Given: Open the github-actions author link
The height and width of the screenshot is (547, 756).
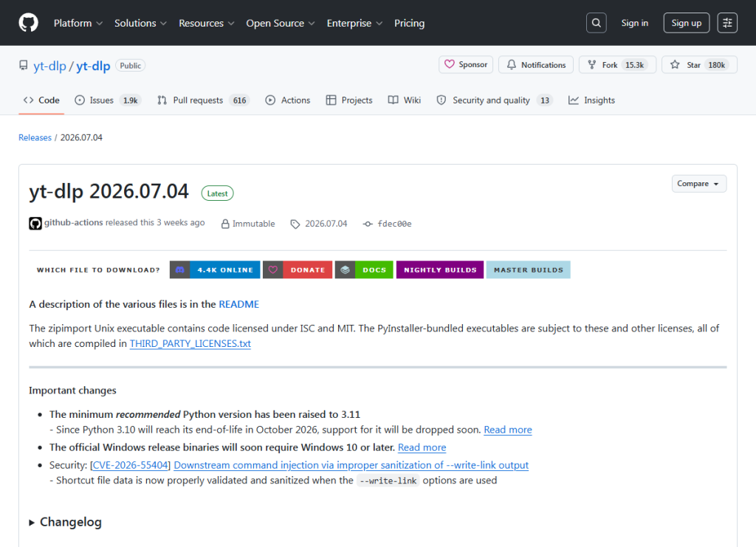Looking at the screenshot, I should pyautogui.click(x=73, y=222).
